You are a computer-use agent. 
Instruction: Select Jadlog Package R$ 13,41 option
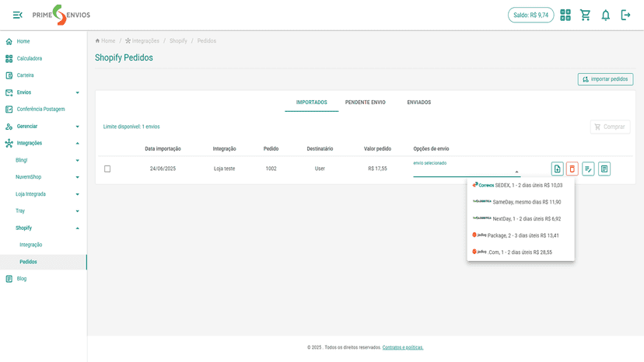[x=521, y=235]
